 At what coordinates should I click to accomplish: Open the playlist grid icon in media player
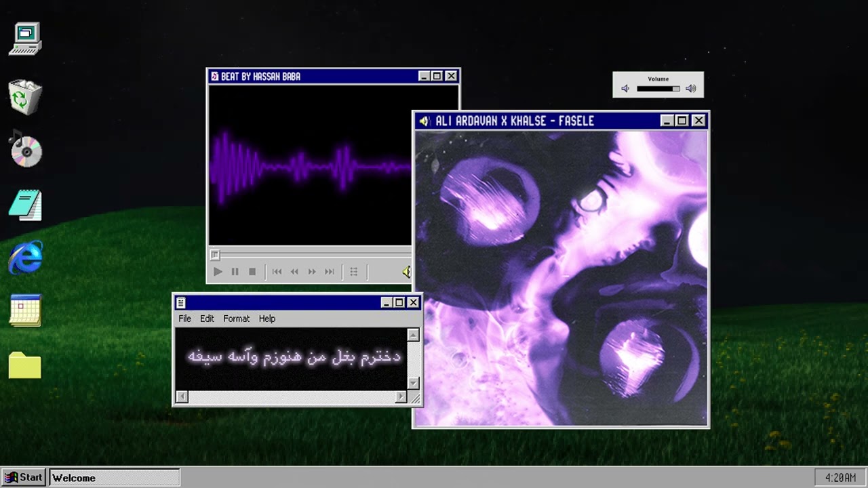tap(353, 272)
